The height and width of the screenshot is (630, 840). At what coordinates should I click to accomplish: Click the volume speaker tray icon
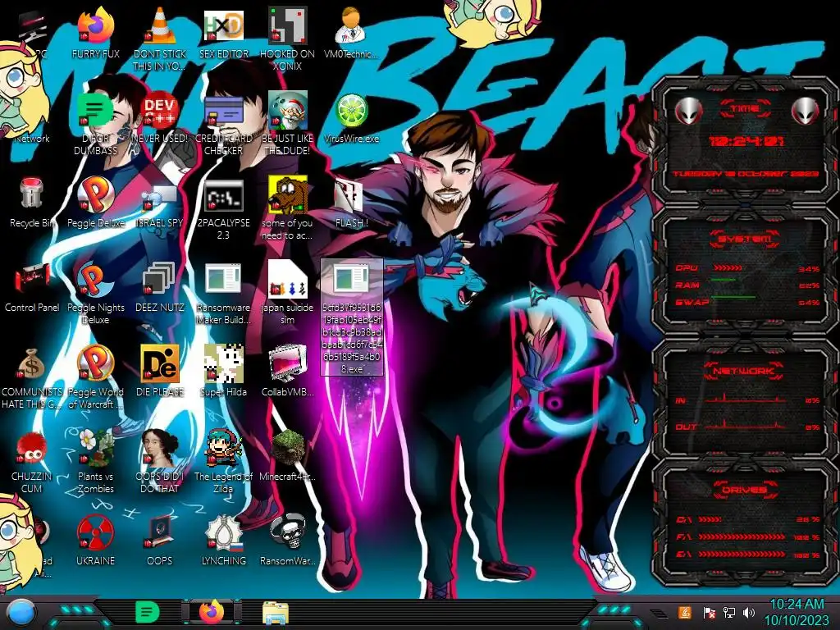tap(748, 613)
